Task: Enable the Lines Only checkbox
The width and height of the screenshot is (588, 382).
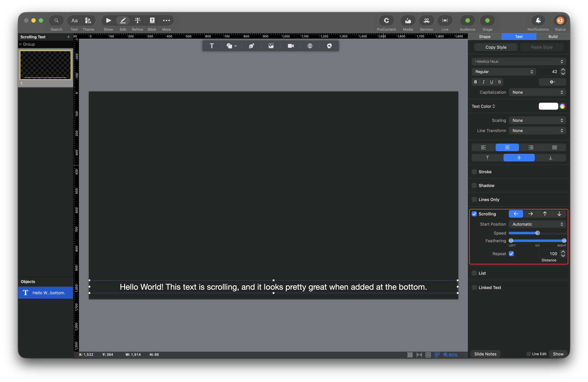Action: [x=474, y=199]
